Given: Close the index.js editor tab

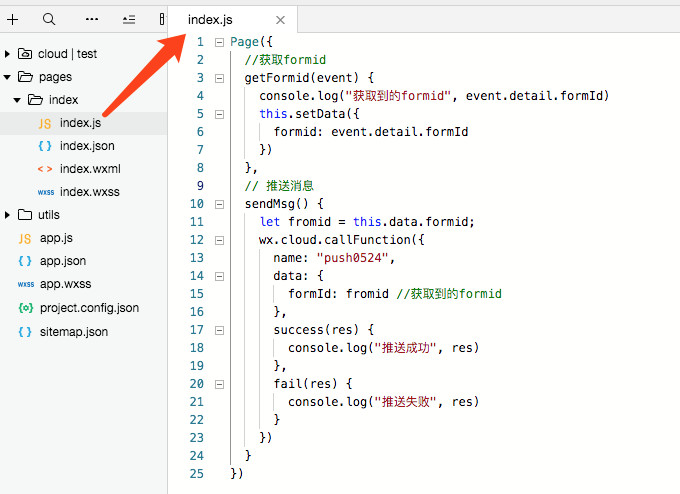Looking at the screenshot, I should pos(281,20).
